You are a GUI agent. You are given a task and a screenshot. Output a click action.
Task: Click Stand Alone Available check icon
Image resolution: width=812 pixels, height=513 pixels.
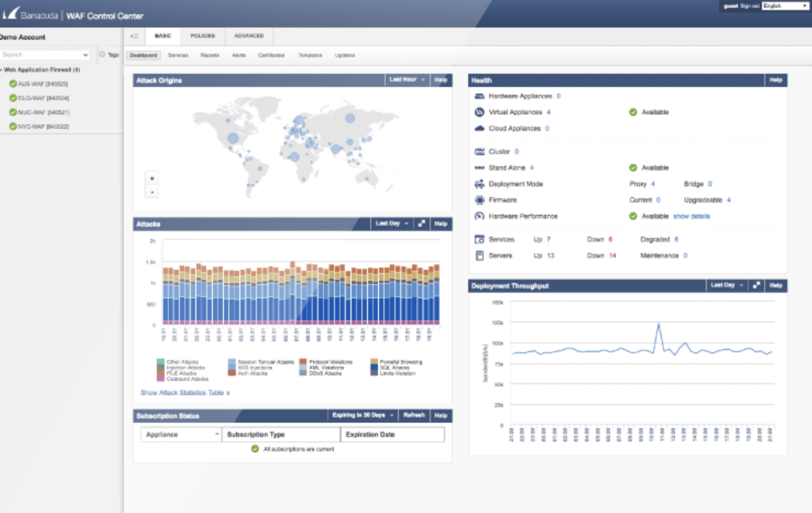coord(633,168)
